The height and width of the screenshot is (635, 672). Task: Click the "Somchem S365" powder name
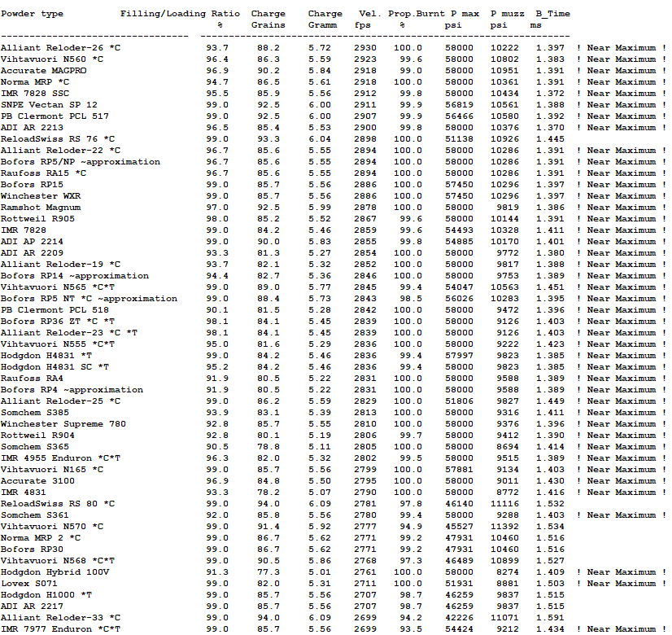coord(35,447)
